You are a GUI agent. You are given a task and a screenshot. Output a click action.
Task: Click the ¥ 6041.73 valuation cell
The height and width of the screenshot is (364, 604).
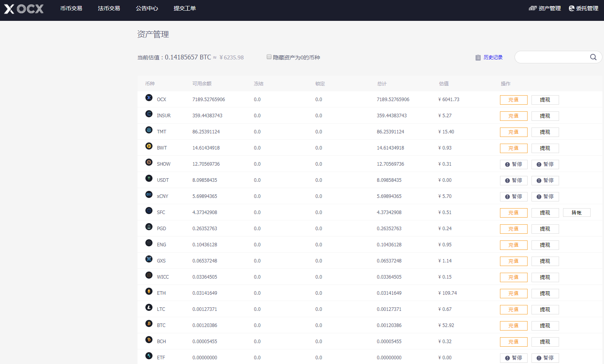tap(449, 100)
